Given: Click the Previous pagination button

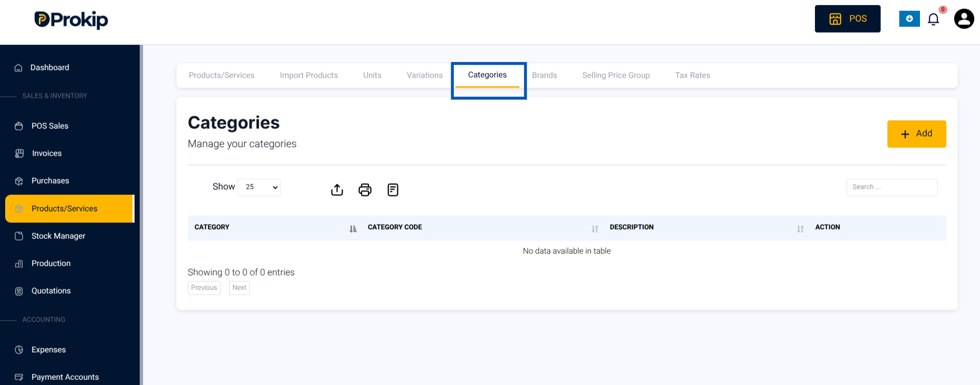Looking at the screenshot, I should (204, 288).
